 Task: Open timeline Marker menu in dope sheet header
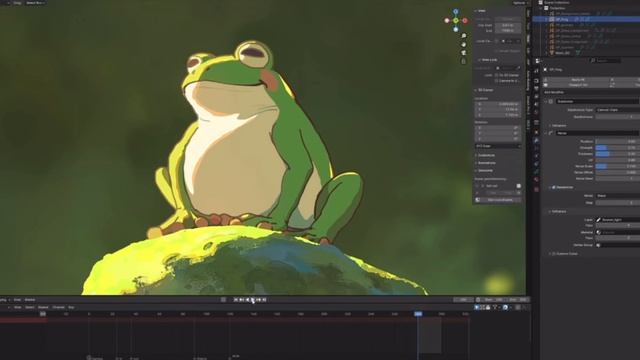click(43, 307)
